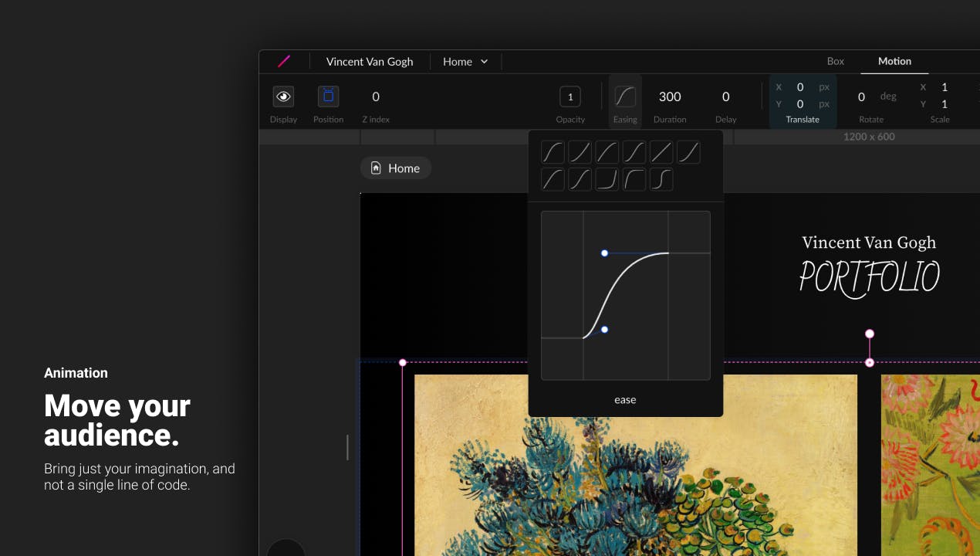
Task: Click the selection handle above the frame
Action: pyautogui.click(x=870, y=334)
